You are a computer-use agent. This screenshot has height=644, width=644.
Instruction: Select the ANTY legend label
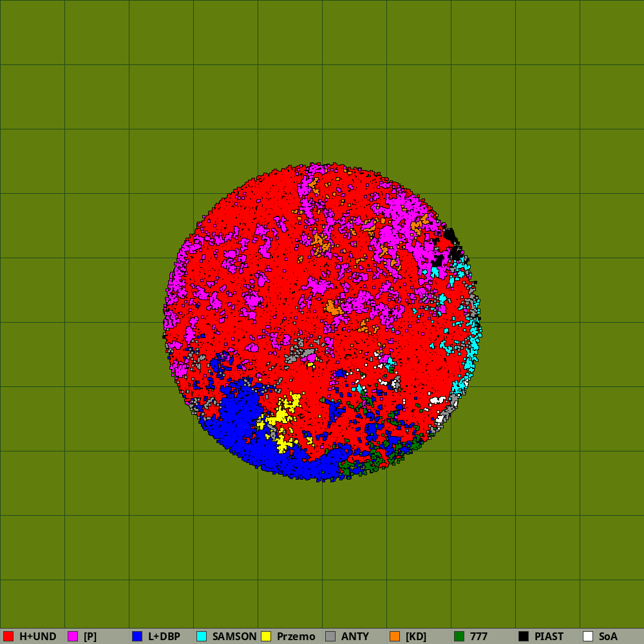355,636
